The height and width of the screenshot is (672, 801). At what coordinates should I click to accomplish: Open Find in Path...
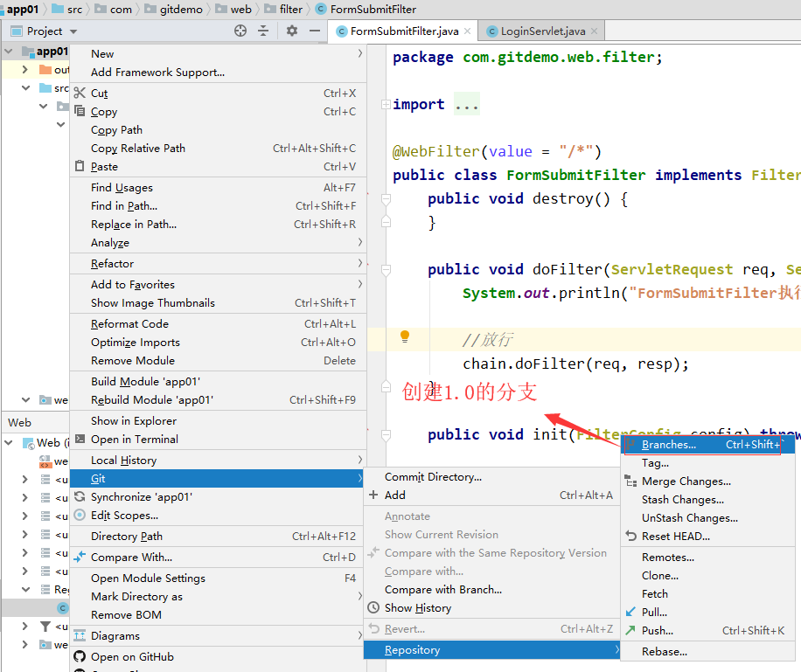pos(218,205)
